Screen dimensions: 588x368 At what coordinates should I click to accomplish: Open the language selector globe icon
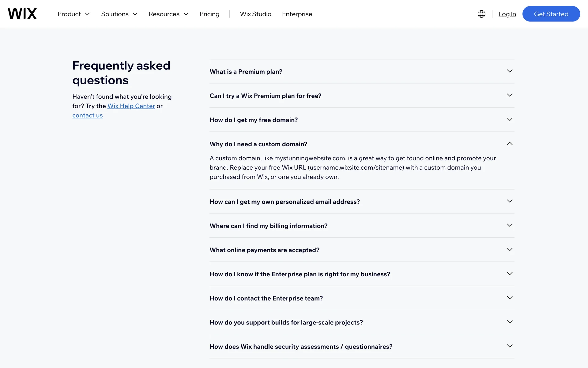tap(481, 14)
